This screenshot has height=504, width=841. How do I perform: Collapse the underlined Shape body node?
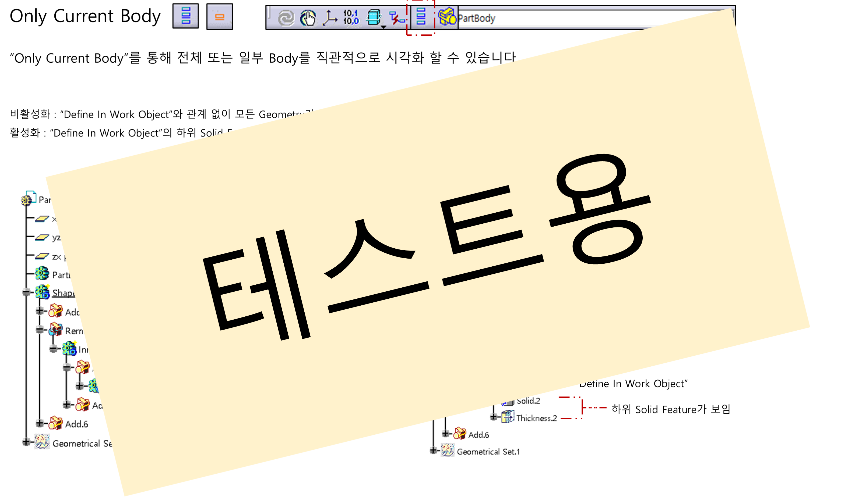pyautogui.click(x=26, y=292)
